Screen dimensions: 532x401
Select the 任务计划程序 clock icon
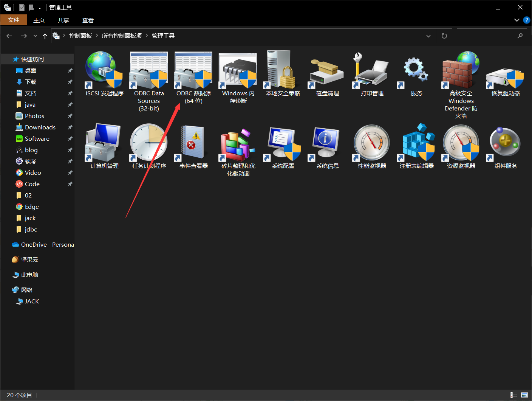pos(149,146)
